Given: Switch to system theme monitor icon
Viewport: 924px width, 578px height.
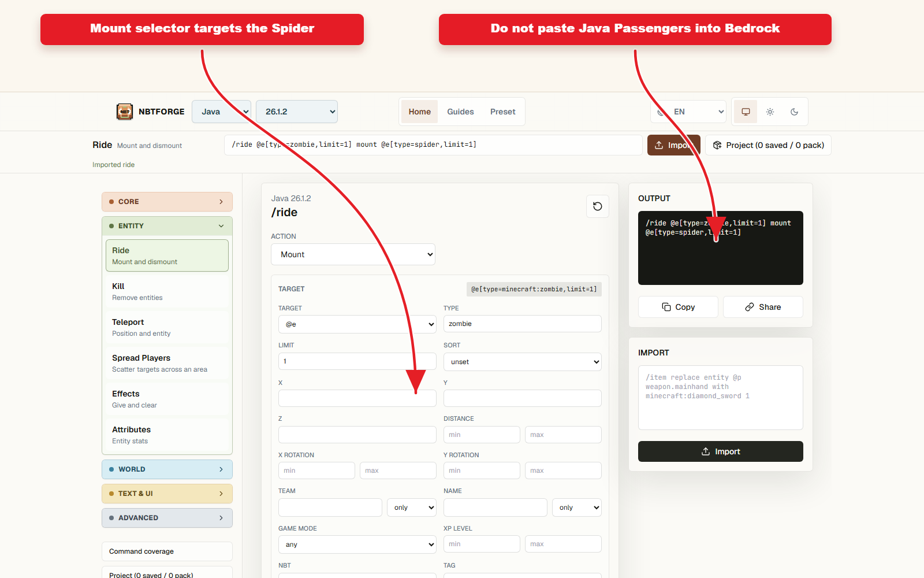Looking at the screenshot, I should point(746,112).
